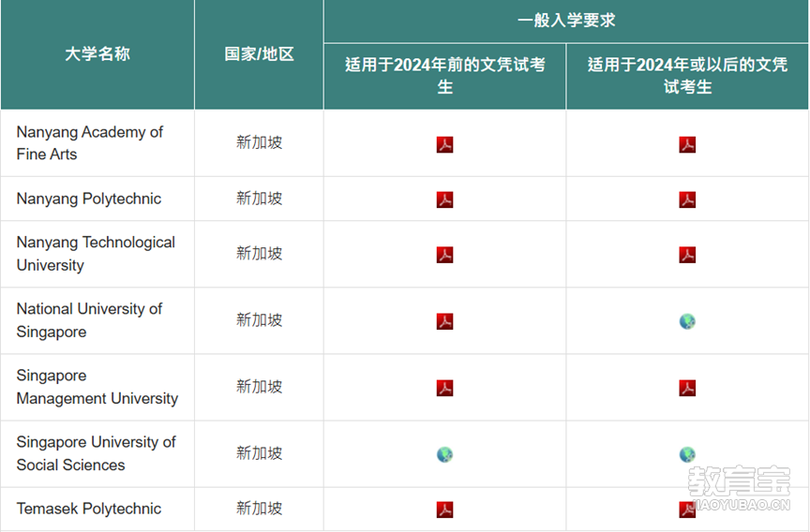Screen dimensions: 810x532
Task: Click the Singapore Management University name
Action: (97, 387)
